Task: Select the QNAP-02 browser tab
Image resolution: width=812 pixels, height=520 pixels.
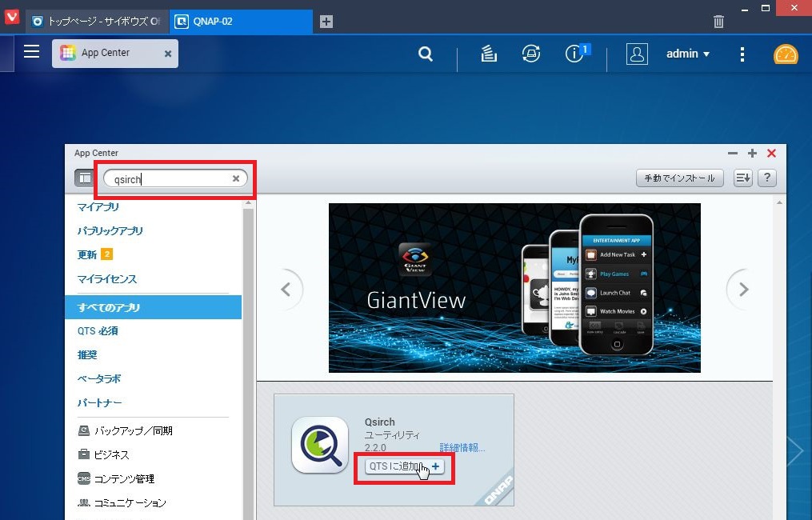Action: [242, 22]
